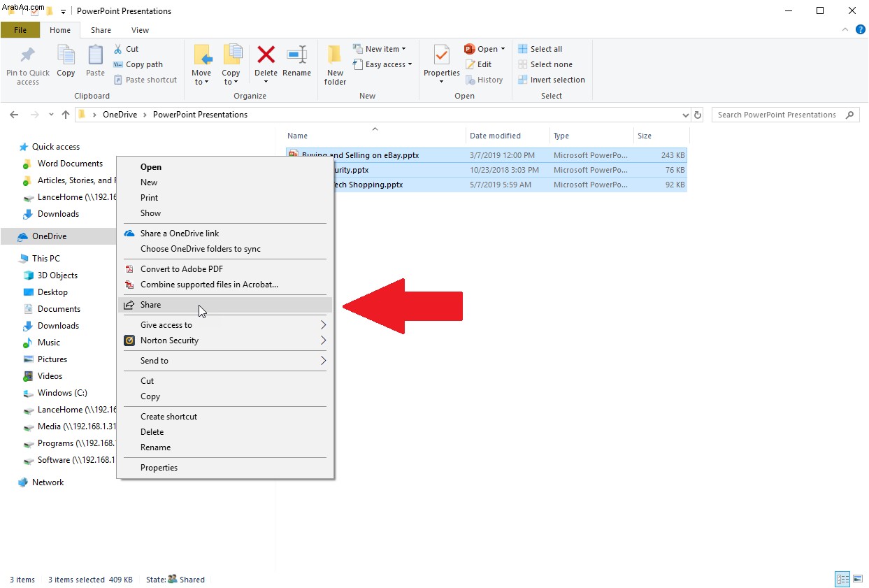Click the ribbon Help question mark
869x588 pixels.
click(x=861, y=30)
